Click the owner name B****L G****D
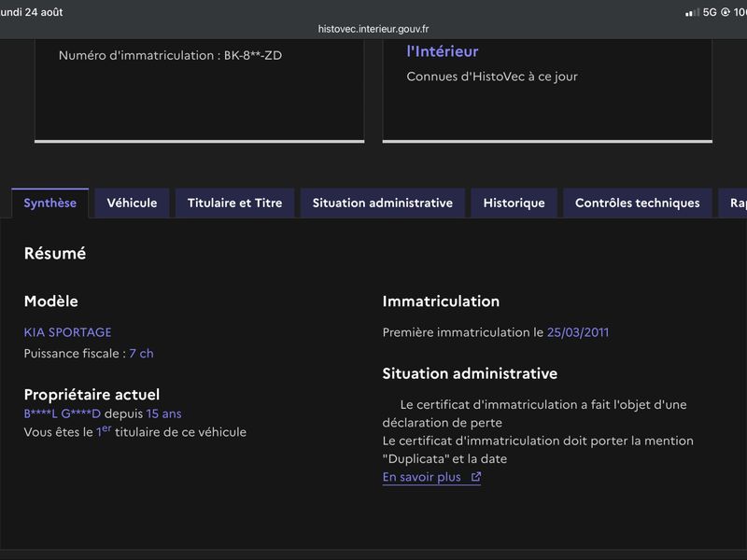The image size is (747, 560). tap(63, 413)
